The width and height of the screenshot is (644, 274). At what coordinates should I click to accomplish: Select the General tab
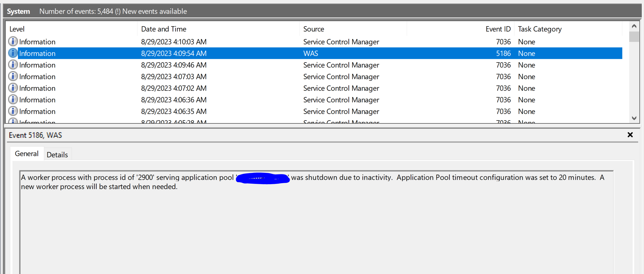click(27, 154)
